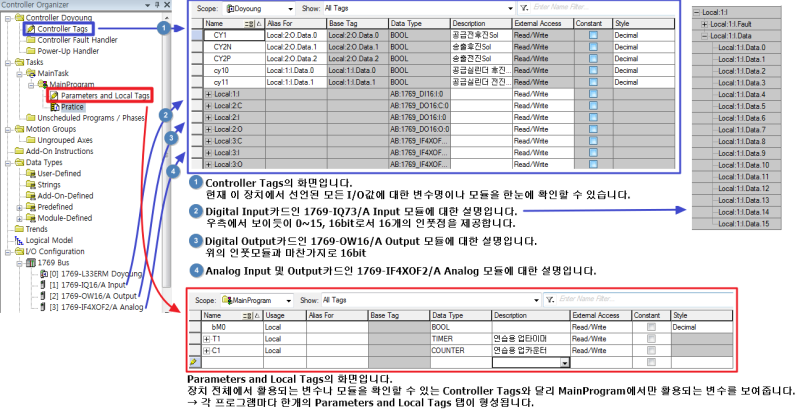Collapse the Tasks folder
This screenshot has height=410, width=800.
point(9,62)
